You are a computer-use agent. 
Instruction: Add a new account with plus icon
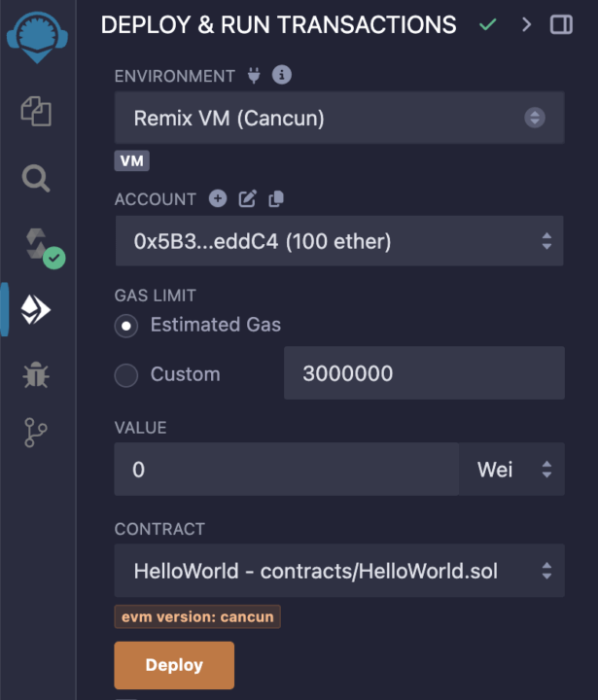pyautogui.click(x=218, y=198)
